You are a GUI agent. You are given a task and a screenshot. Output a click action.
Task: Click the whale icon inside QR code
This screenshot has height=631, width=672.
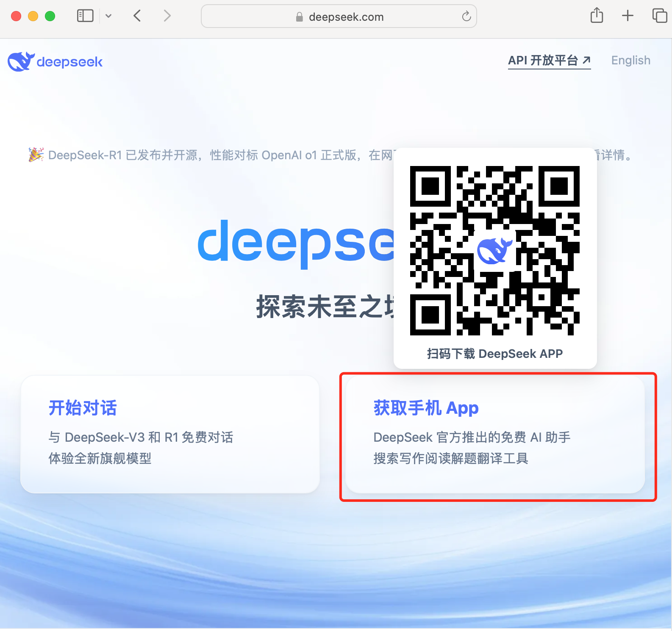(494, 251)
